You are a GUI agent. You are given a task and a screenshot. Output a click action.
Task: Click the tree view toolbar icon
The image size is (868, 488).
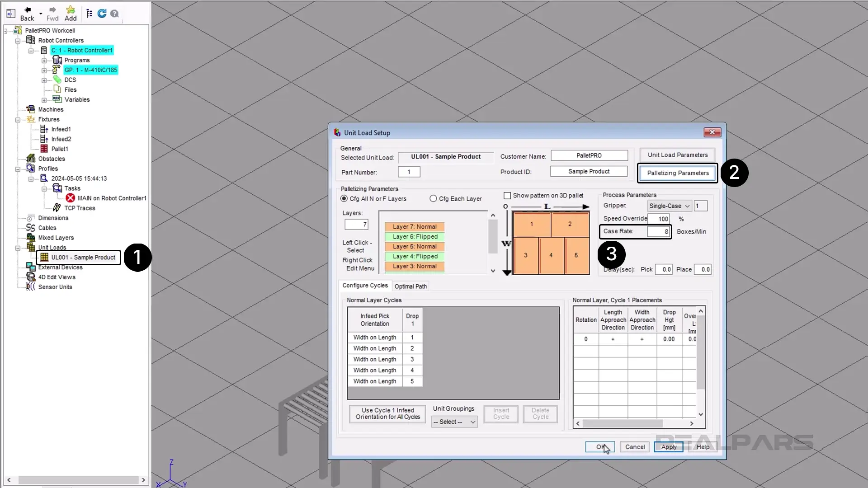(90, 14)
